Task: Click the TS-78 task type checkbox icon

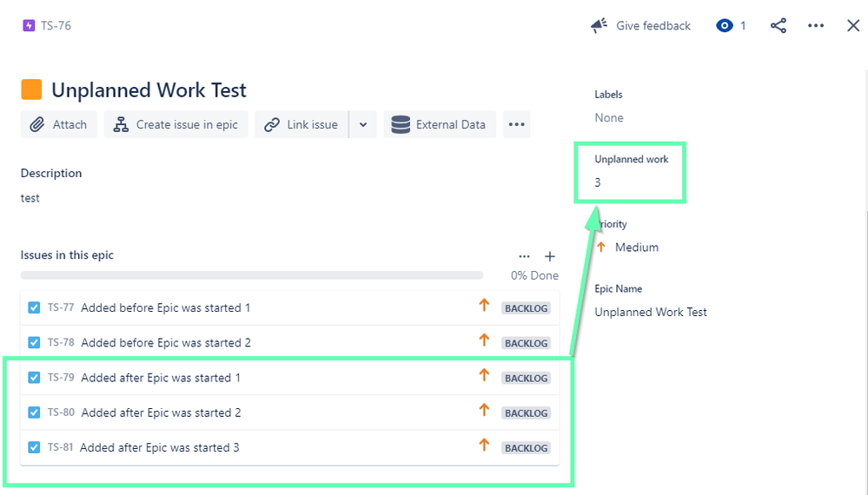Action: pyautogui.click(x=34, y=342)
